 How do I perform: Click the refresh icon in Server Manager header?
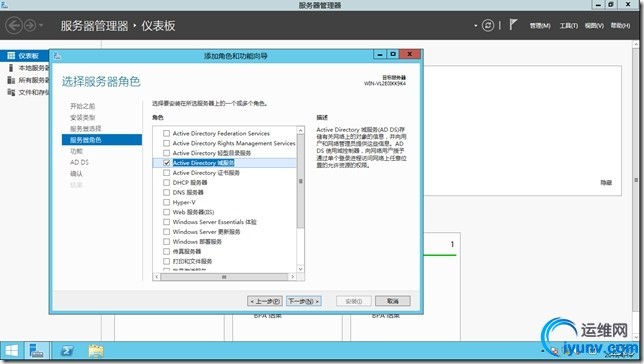tap(488, 25)
